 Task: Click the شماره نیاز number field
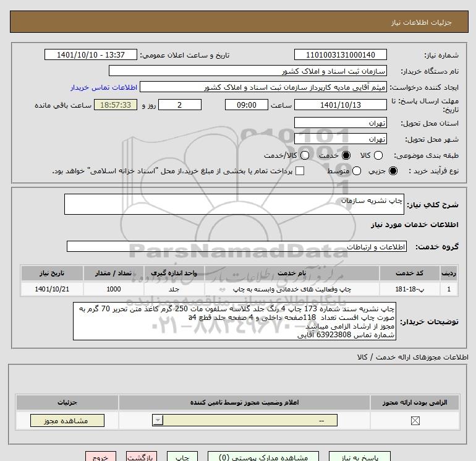340,54
